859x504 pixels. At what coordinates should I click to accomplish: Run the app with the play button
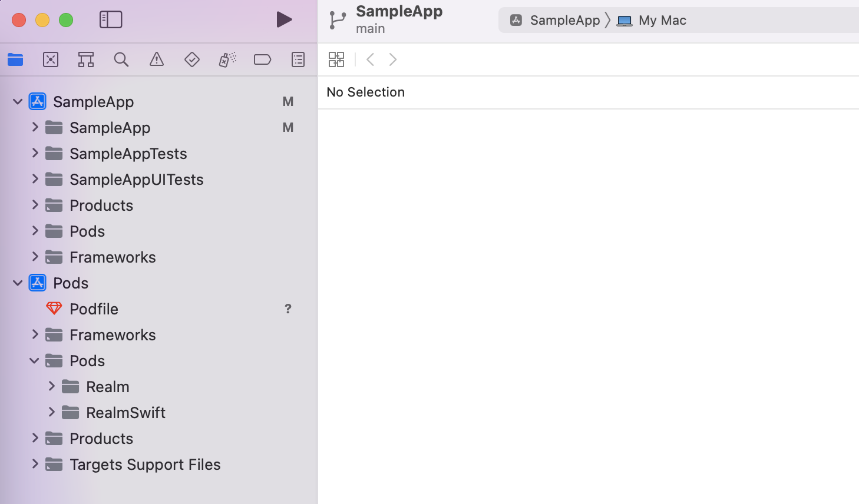[x=285, y=20]
